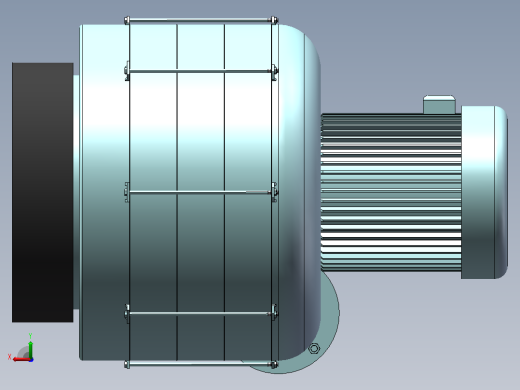Select the rounded dome end of the blower housing
This screenshot has height=390, width=520.
click(x=300, y=192)
